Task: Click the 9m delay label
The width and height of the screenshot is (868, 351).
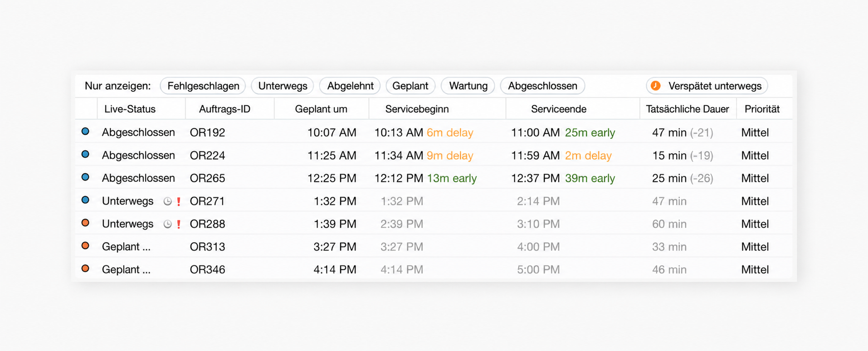Action: tap(450, 156)
